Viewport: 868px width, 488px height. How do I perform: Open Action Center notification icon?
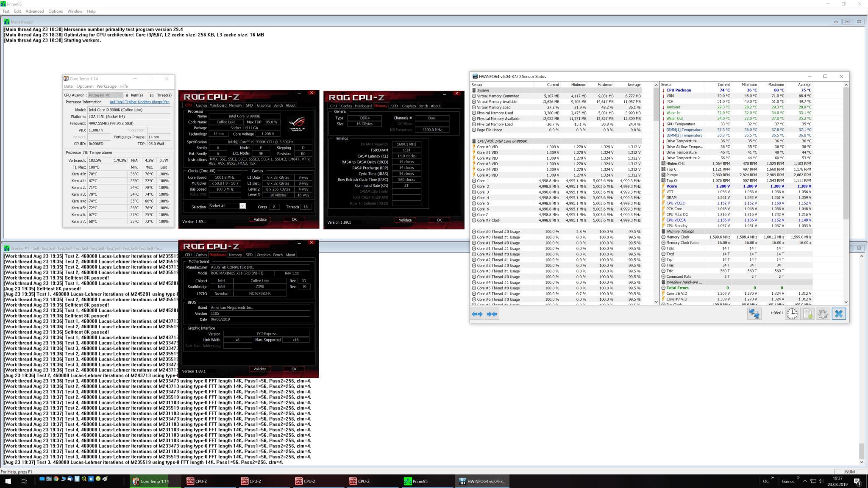pyautogui.click(x=857, y=481)
